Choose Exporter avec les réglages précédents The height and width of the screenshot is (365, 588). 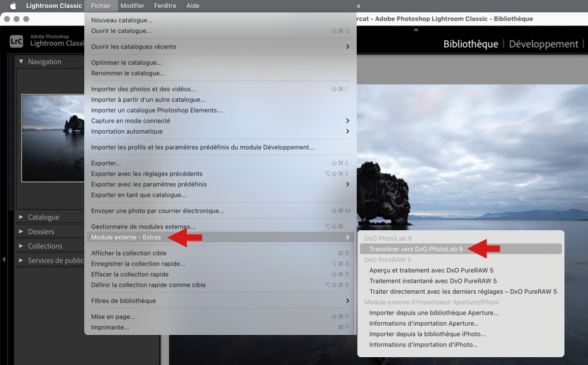[x=220, y=173]
